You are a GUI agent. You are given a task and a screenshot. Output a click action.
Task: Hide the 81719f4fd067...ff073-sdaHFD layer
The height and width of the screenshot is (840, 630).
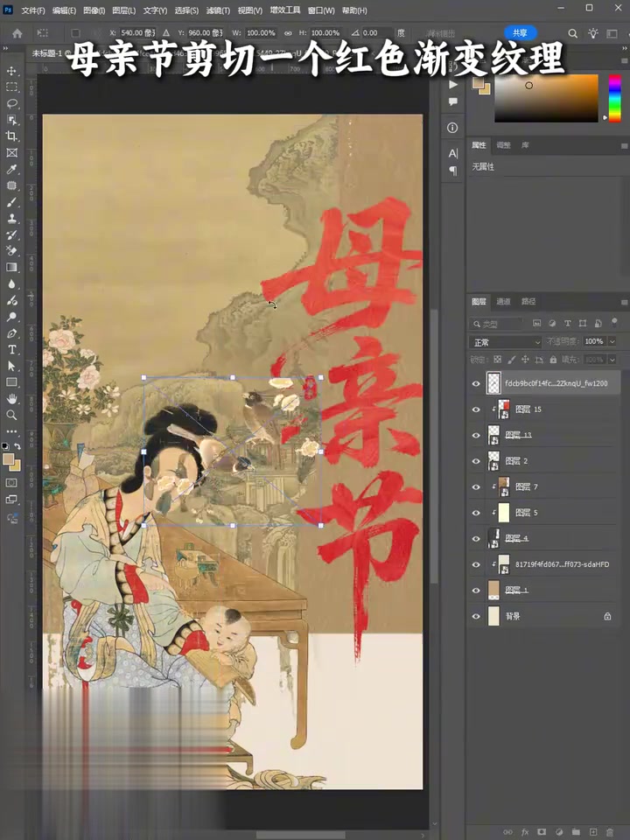pyautogui.click(x=476, y=564)
